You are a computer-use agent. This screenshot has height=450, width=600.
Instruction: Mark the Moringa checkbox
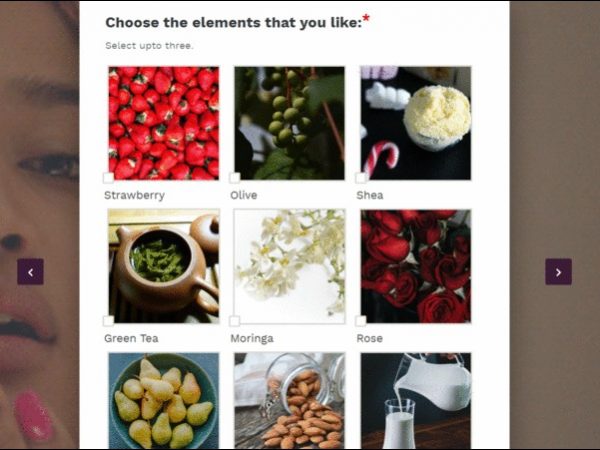tap(235, 321)
